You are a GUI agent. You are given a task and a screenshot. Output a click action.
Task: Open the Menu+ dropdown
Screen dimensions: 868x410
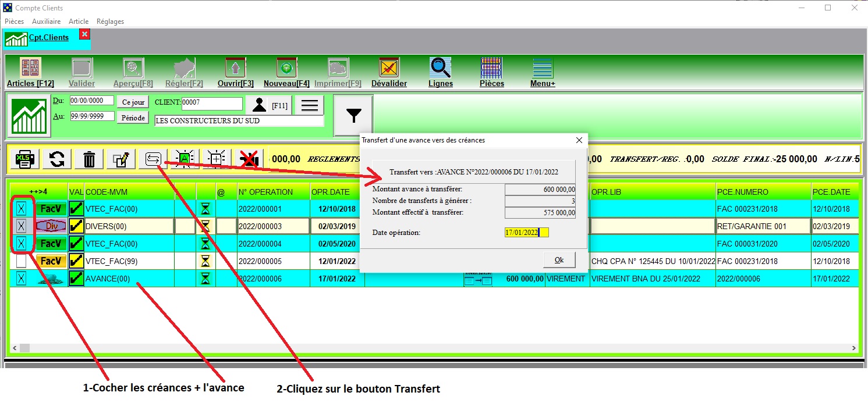click(x=543, y=68)
